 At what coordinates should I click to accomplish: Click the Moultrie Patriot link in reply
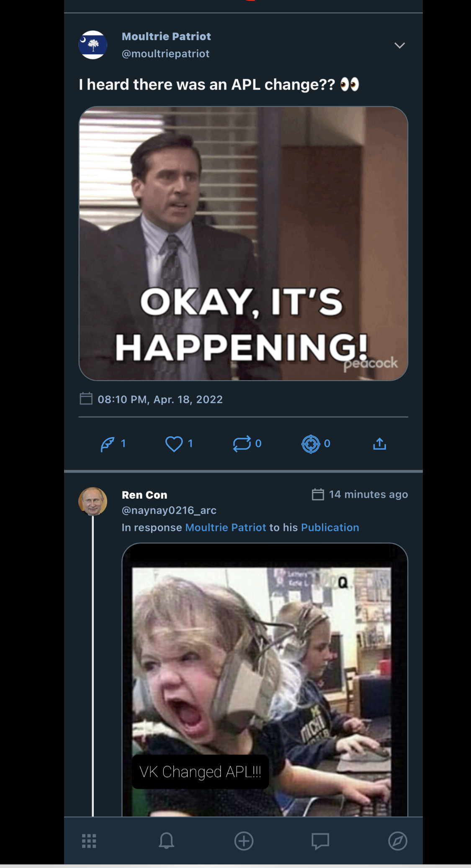226,527
